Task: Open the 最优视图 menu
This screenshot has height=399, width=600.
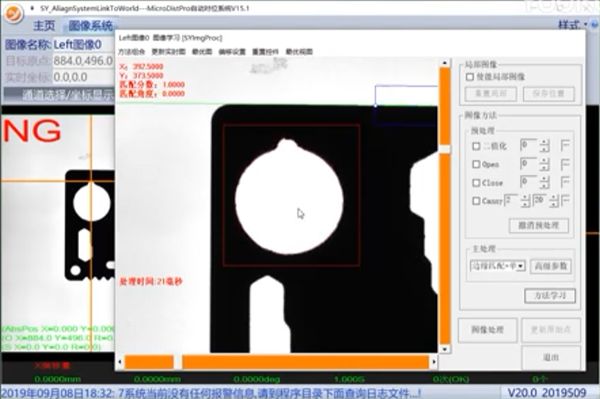Action: [299, 52]
